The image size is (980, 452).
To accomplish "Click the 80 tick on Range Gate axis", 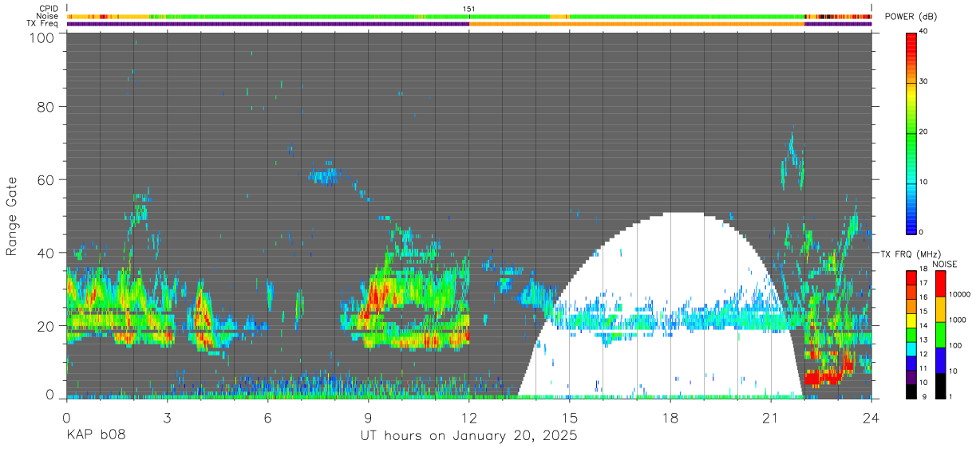I will coord(45,107).
